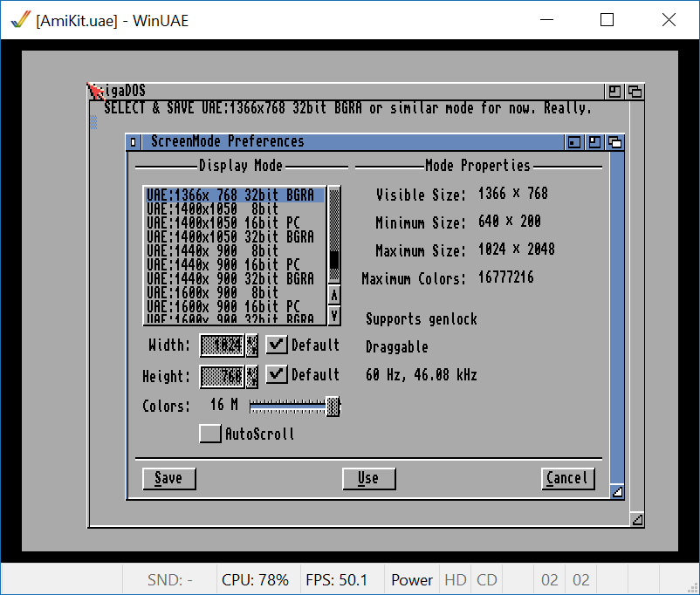This screenshot has width=700, height=595.
Task: Click the Width input field
Action: coord(222,345)
